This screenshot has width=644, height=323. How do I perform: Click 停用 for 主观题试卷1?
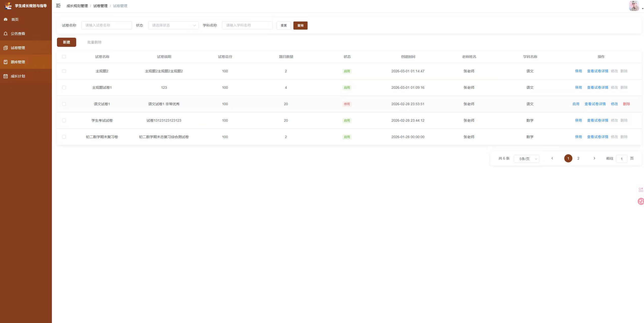click(578, 88)
